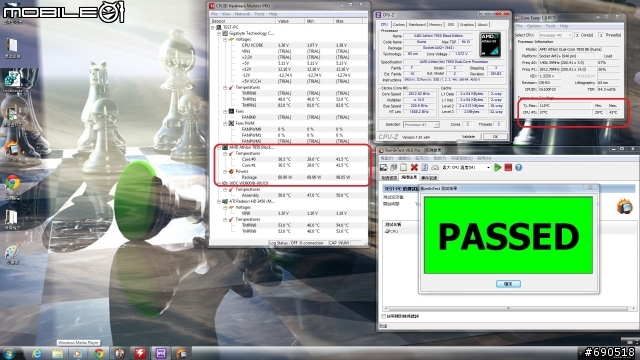Click the red X icon in BurnInTest toolbar
Image resolution: width=640 pixels, height=360 pixels.
(414, 167)
